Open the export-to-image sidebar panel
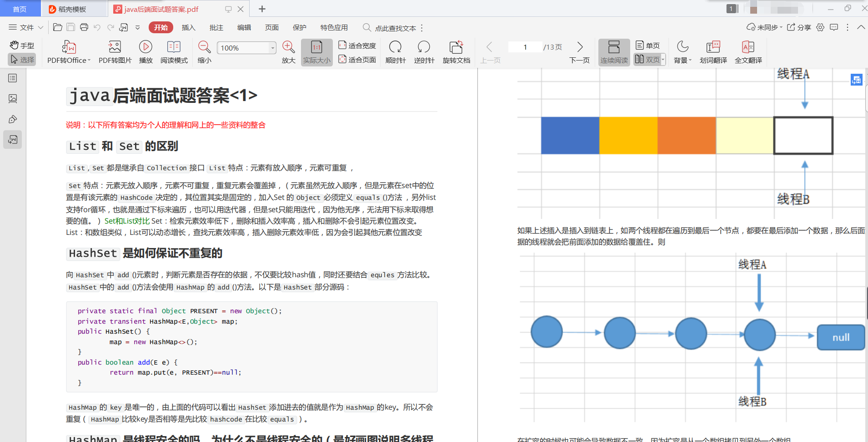This screenshot has width=868, height=442. click(13, 140)
